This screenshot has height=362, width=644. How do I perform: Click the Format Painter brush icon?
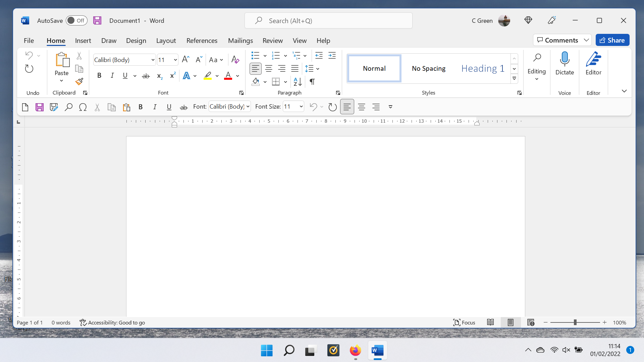[79, 81]
